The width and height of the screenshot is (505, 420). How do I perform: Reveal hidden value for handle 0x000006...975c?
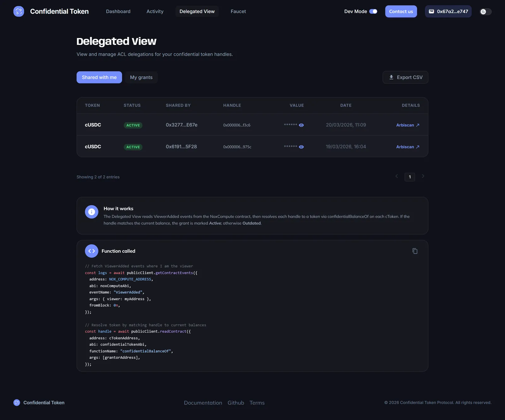pos(301,147)
